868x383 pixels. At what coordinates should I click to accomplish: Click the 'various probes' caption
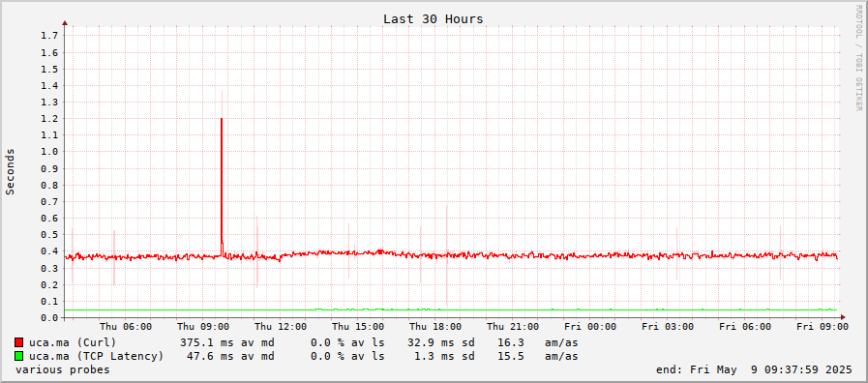click(63, 369)
